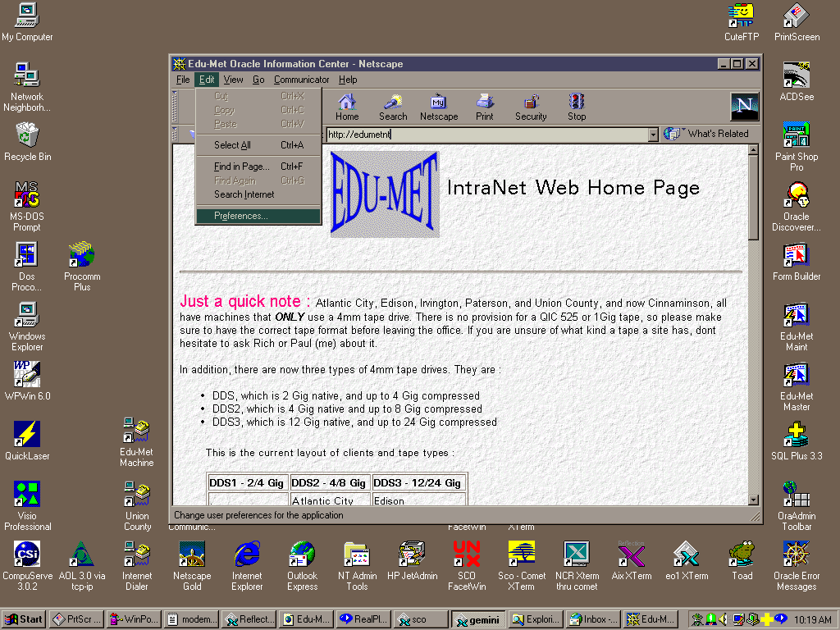This screenshot has height=630, width=840.
Task: Expand the location URL dropdown arrow
Action: [x=653, y=135]
